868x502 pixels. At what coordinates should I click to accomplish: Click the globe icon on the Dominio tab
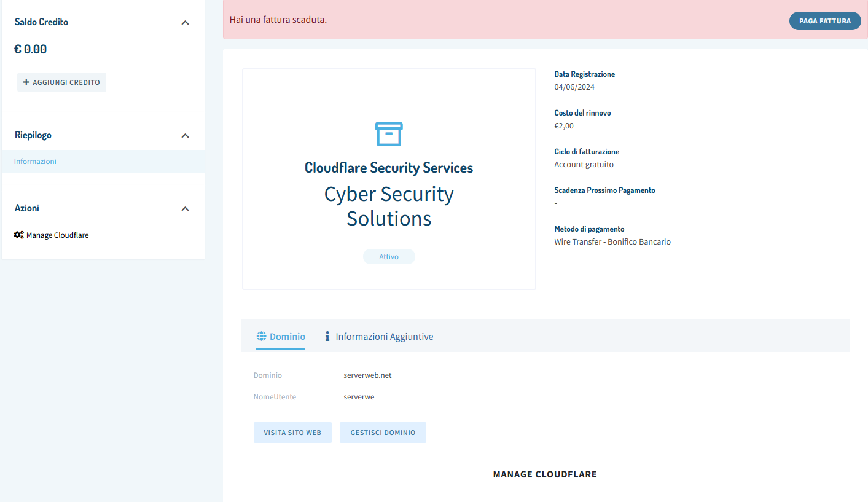261,336
